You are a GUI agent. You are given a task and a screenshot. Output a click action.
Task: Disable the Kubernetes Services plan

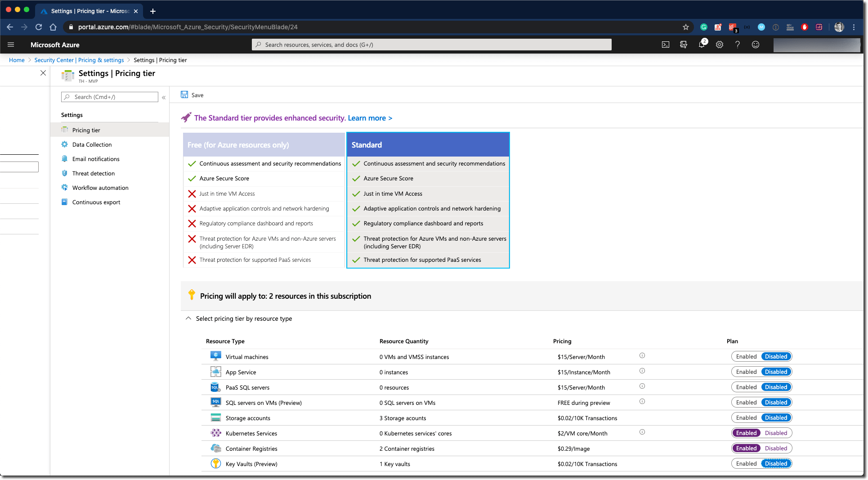click(776, 433)
